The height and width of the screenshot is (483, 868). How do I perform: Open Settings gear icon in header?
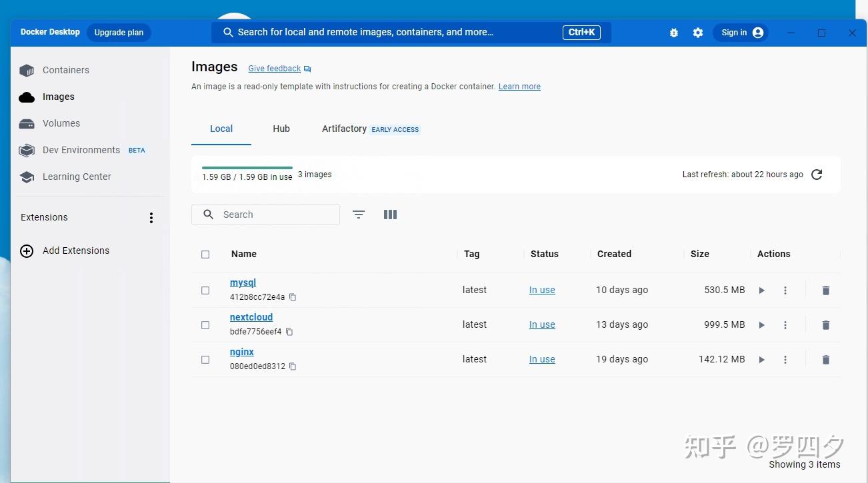[x=698, y=33]
